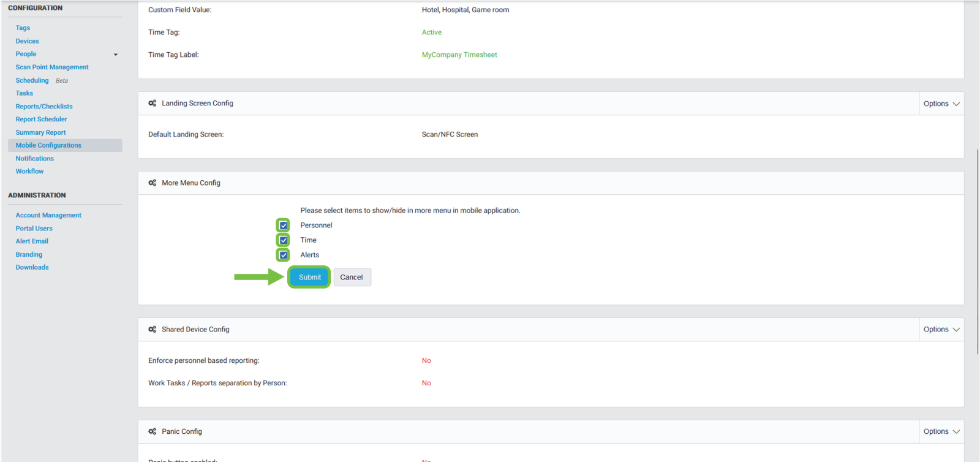The width and height of the screenshot is (980, 462).
Task: Open Options dropdown for Landing Screen Config
Action: [x=941, y=104]
